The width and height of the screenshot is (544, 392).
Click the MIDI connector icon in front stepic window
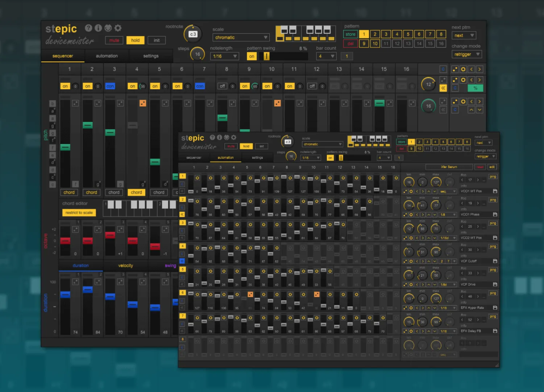tap(227, 137)
